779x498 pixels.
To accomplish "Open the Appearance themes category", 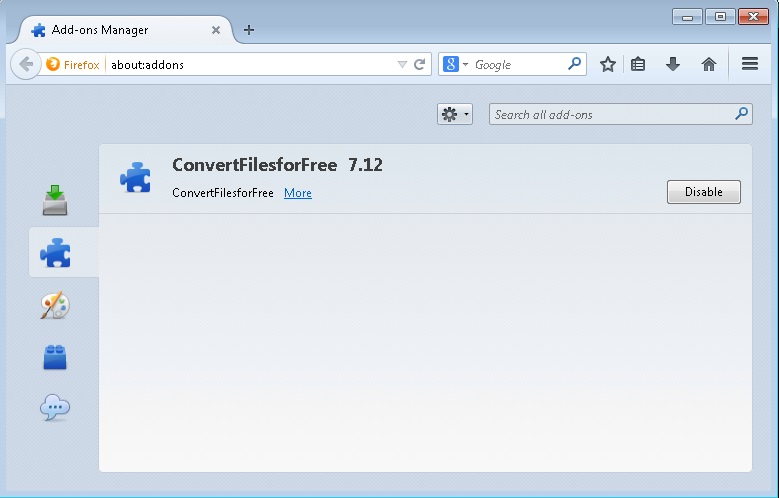I will (55, 305).
